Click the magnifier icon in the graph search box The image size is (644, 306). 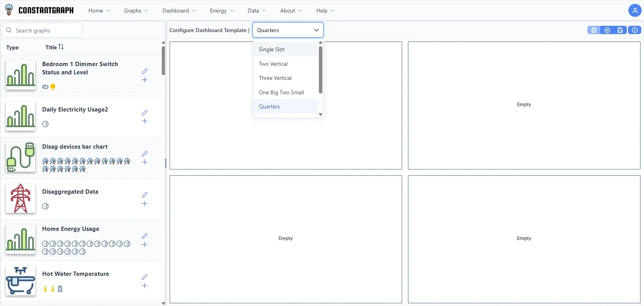pos(9,30)
